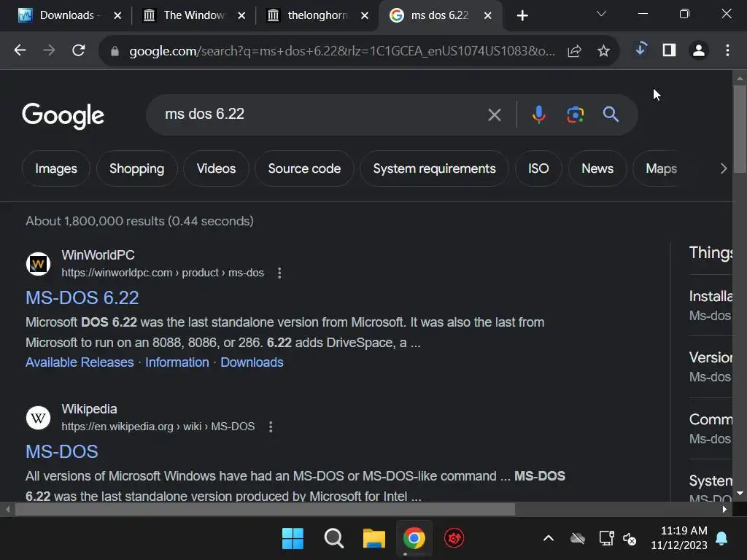This screenshot has width=747, height=560.
Task: Close the thelonghorn tab
Action: click(365, 16)
